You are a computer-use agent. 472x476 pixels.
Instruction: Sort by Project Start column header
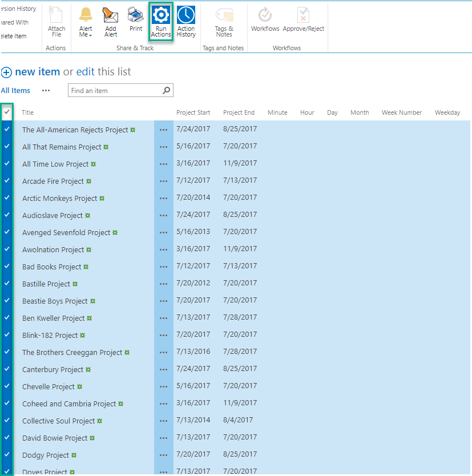(193, 112)
